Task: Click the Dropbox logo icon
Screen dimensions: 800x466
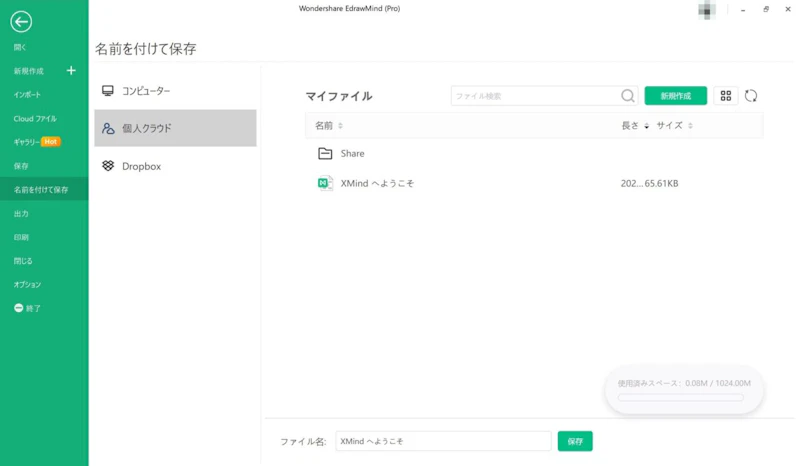Action: tap(108, 166)
